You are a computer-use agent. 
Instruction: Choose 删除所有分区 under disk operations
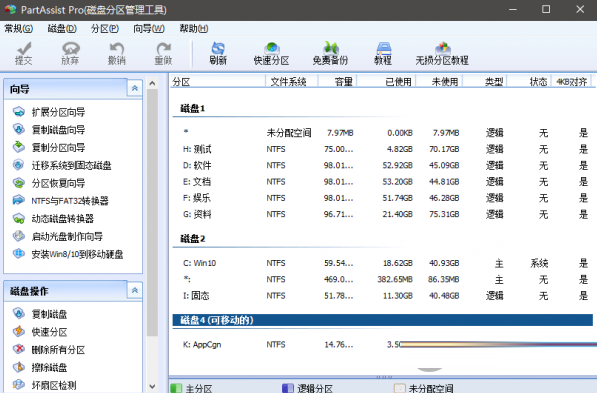[x=49, y=350]
